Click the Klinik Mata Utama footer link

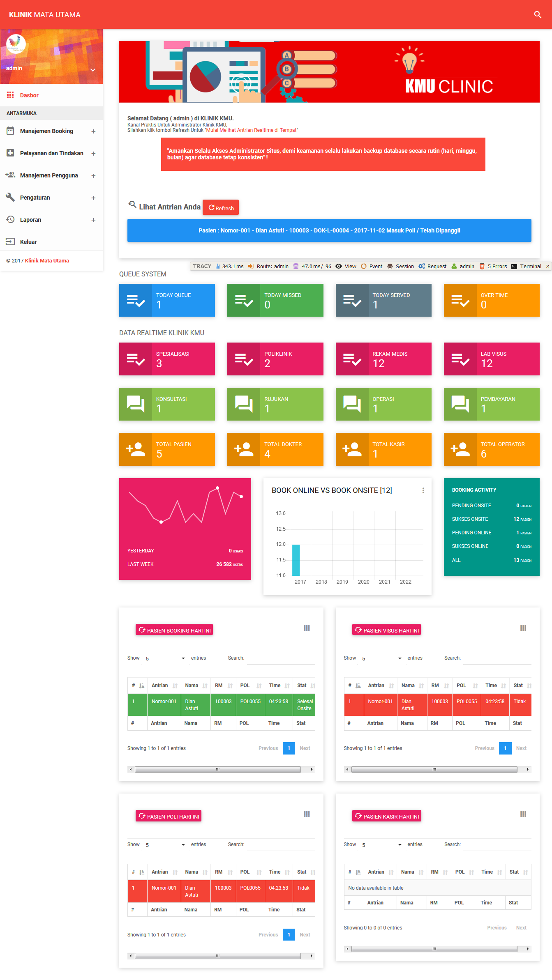[47, 261]
